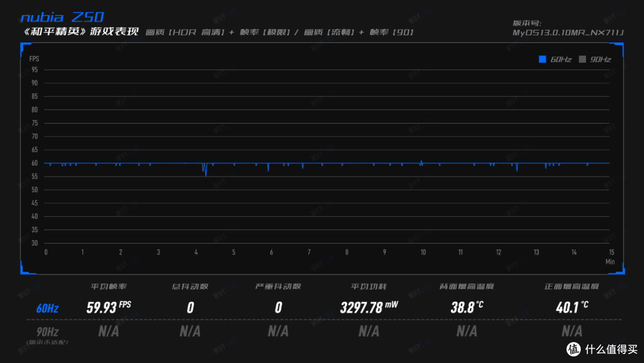This screenshot has height=363, width=644.
Task: Click the nubia Z50 title
Action: coord(62,17)
